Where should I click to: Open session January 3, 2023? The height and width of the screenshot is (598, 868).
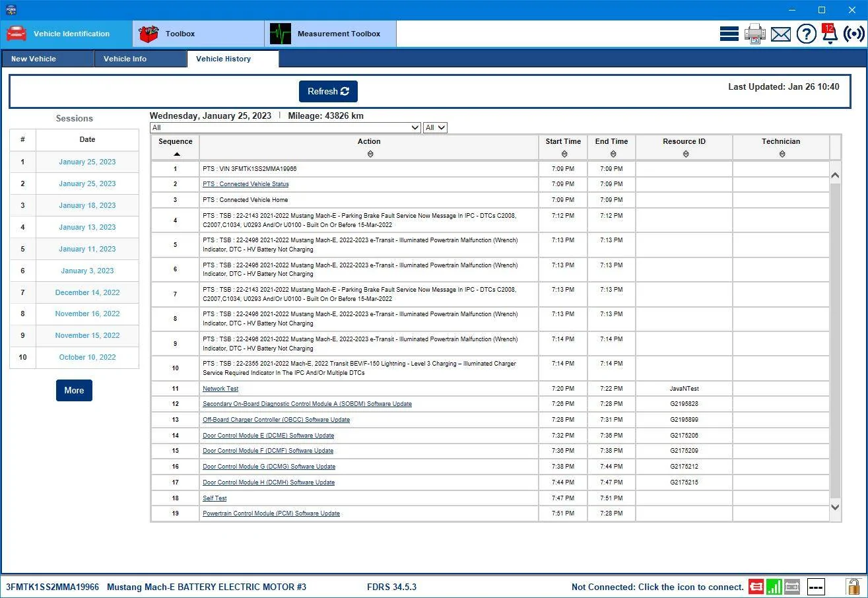[x=87, y=271]
